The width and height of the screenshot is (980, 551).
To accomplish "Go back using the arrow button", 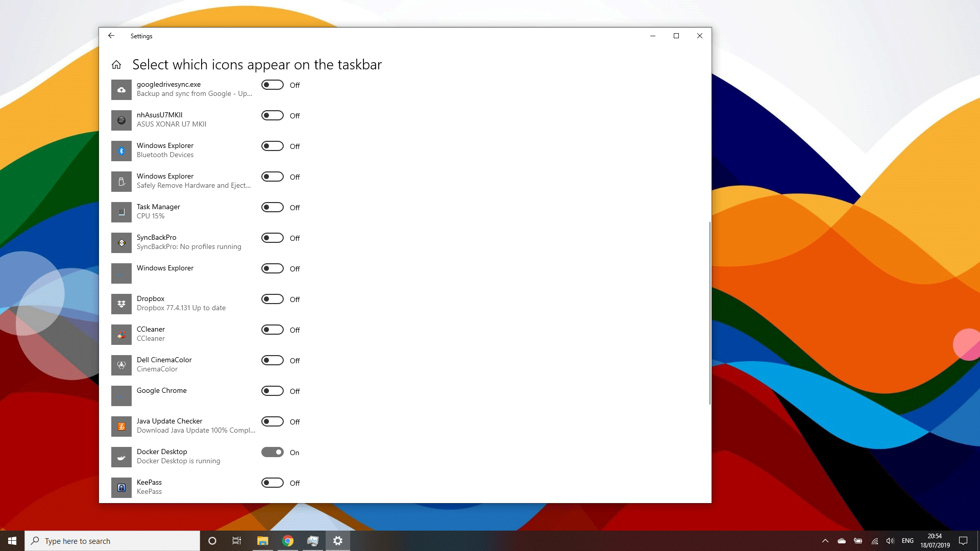I will click(111, 36).
